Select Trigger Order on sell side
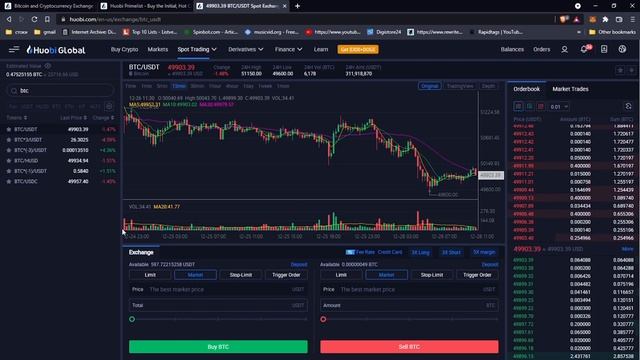This screenshot has height=360, width=640. [477, 275]
